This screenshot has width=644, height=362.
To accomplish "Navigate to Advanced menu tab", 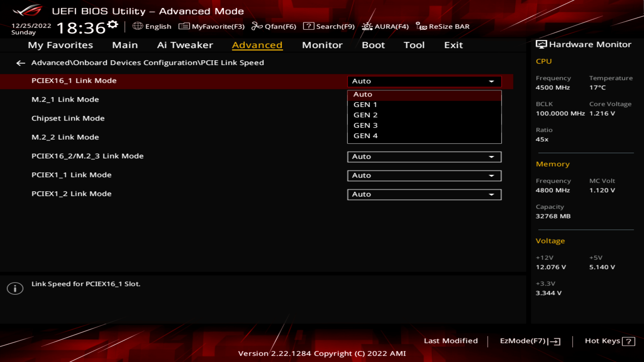I will click(x=257, y=45).
